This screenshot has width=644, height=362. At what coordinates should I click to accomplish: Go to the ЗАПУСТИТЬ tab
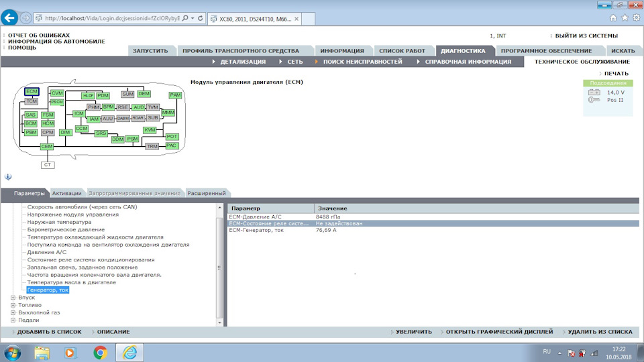click(x=150, y=51)
